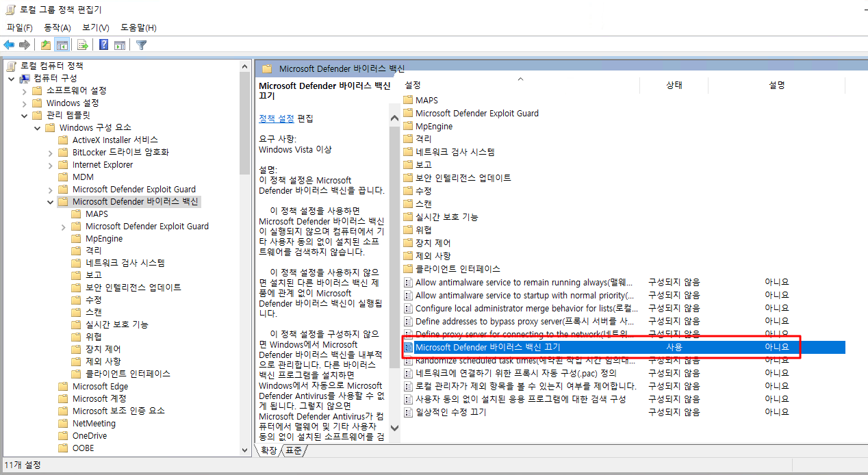Collapse the 컴퓨터 구성 tree node
This screenshot has width=868, height=475.
click(11, 78)
